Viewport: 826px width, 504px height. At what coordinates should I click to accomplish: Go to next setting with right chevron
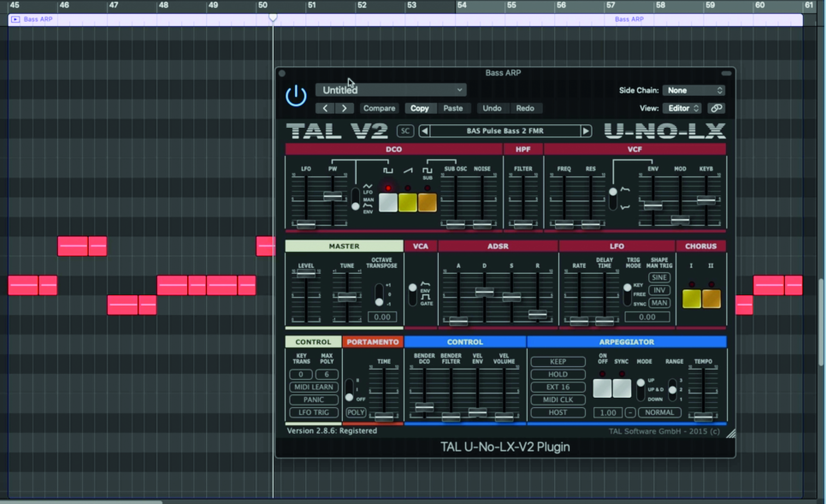coord(344,108)
